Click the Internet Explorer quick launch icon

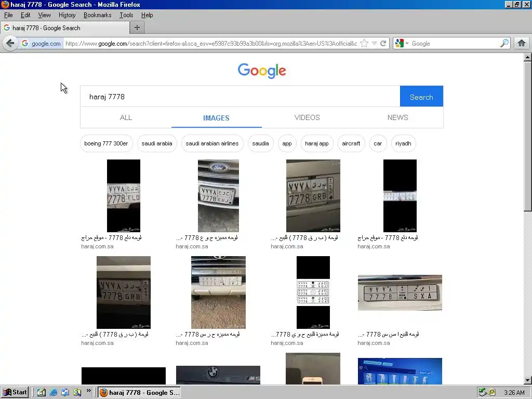point(54,393)
